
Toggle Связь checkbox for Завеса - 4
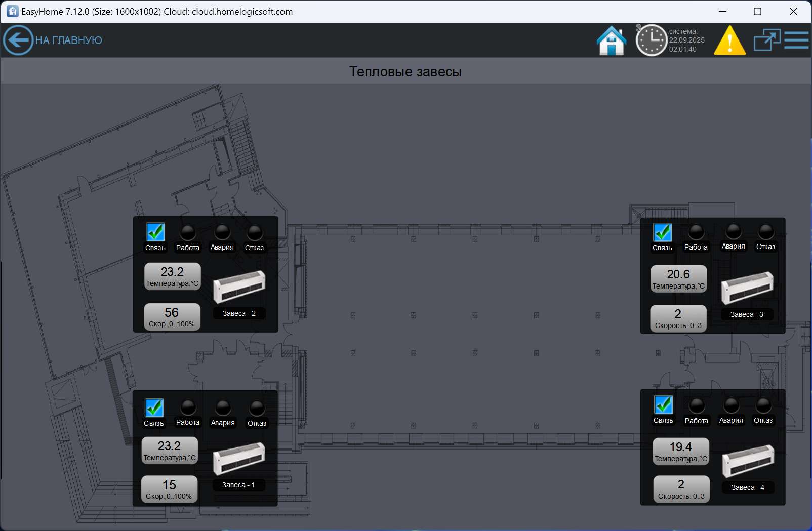click(x=663, y=405)
